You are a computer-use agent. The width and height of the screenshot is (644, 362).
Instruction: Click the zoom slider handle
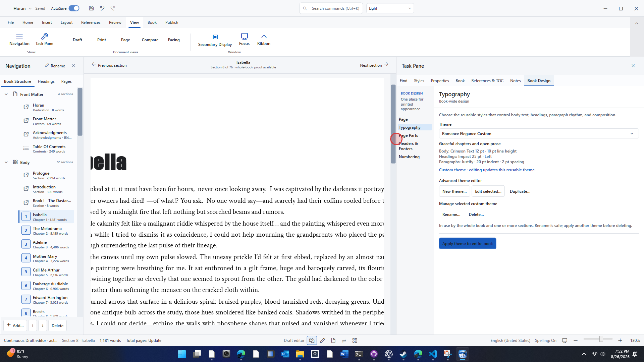601,339
